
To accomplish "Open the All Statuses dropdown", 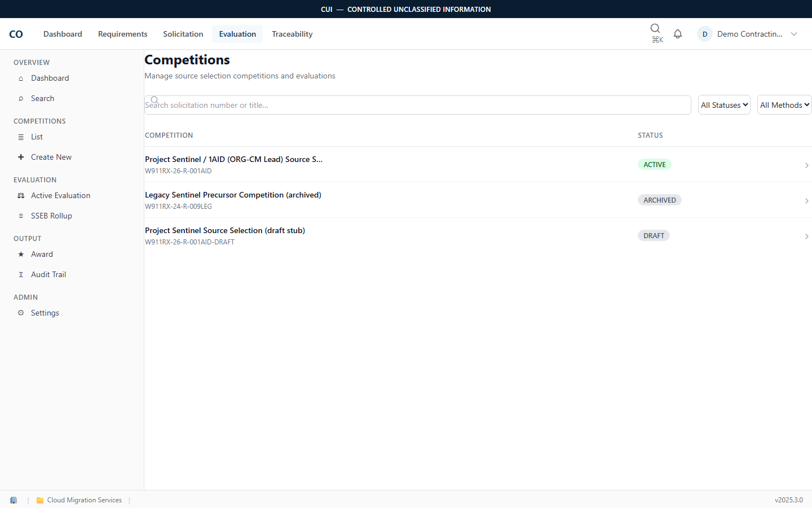I will [x=724, y=105].
